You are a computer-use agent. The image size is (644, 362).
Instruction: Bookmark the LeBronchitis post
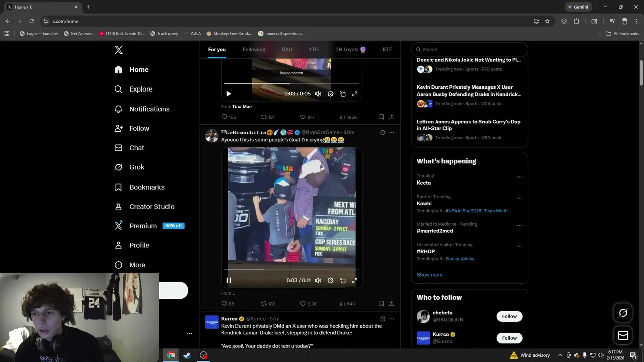(x=382, y=304)
